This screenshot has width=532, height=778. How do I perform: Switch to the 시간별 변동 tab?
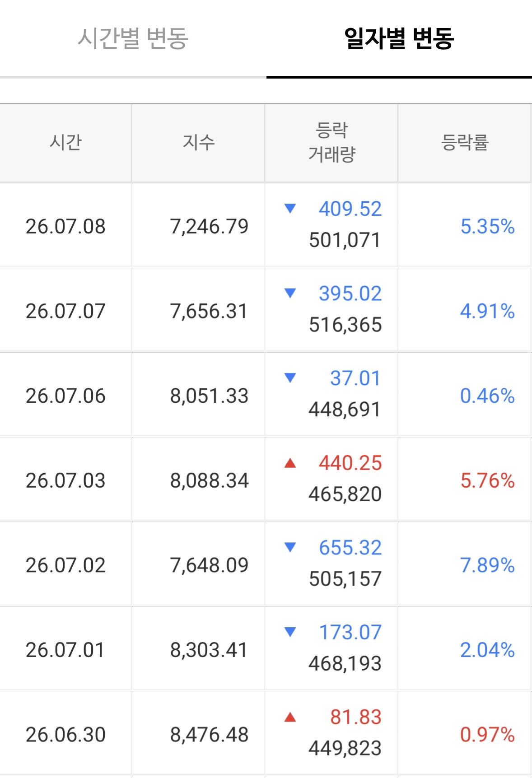pos(133,38)
